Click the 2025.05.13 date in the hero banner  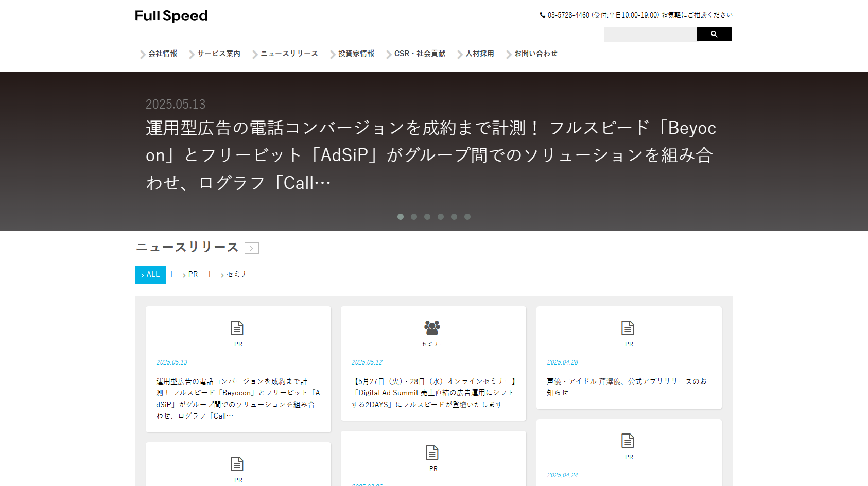(x=176, y=105)
